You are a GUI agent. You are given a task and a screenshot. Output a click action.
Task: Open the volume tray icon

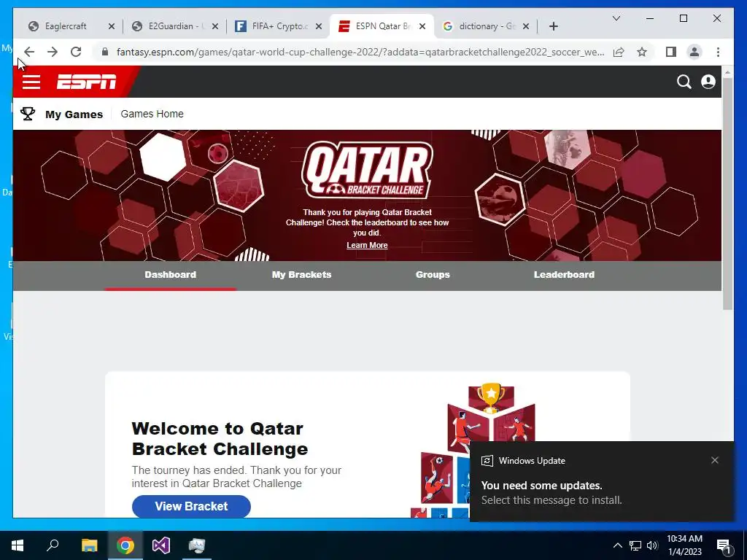coord(652,545)
